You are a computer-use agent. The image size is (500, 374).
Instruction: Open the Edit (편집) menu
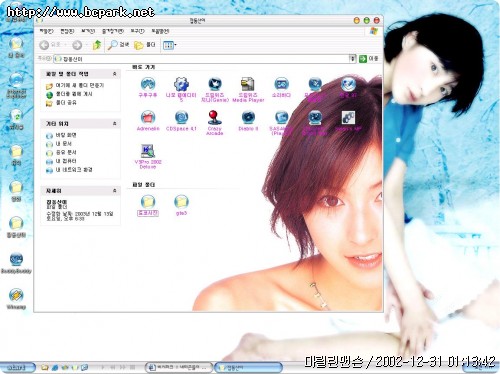[67, 31]
